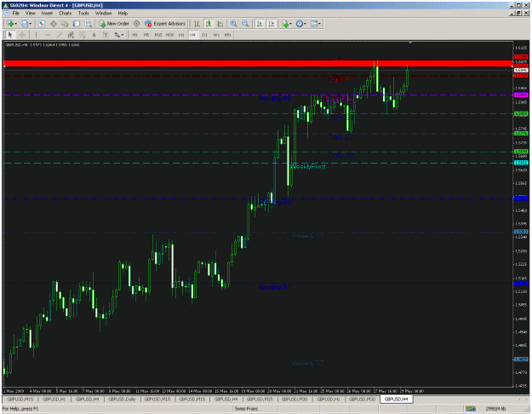Switch to M30 timeframe button

pos(169,35)
